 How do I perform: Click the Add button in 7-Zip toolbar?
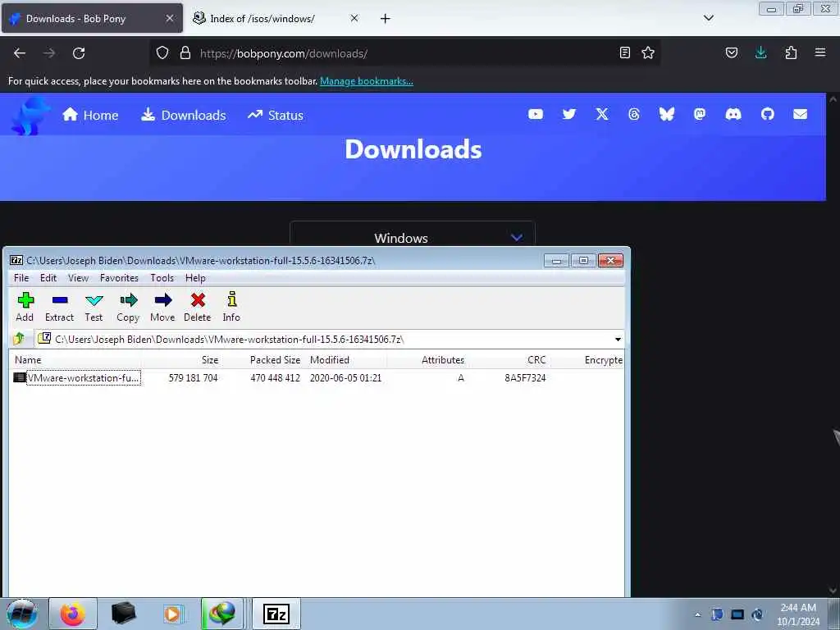25,307
